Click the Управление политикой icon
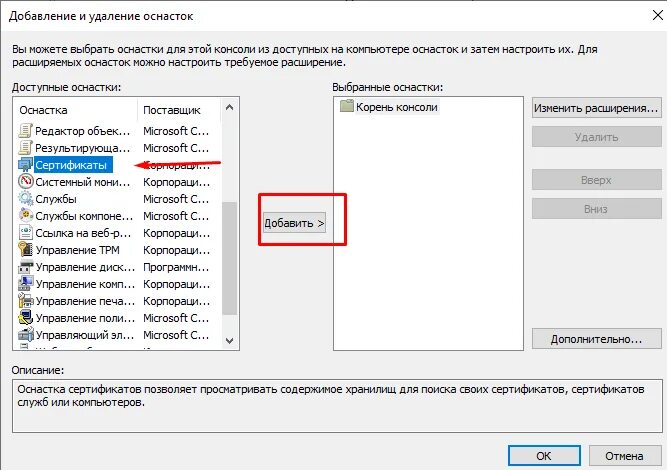This screenshot has height=470, width=667. pyautogui.click(x=26, y=318)
